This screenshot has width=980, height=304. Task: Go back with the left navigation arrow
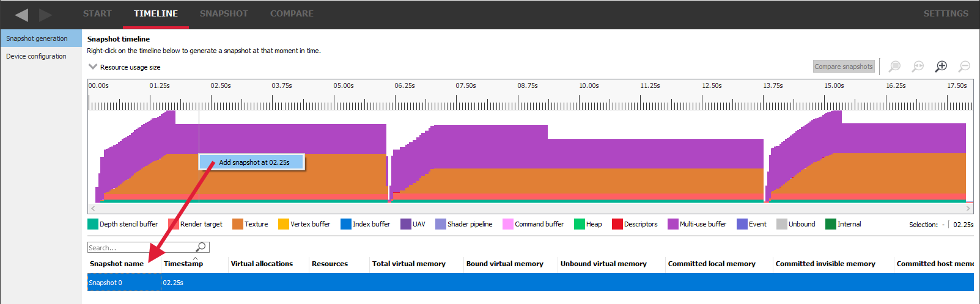22,15
